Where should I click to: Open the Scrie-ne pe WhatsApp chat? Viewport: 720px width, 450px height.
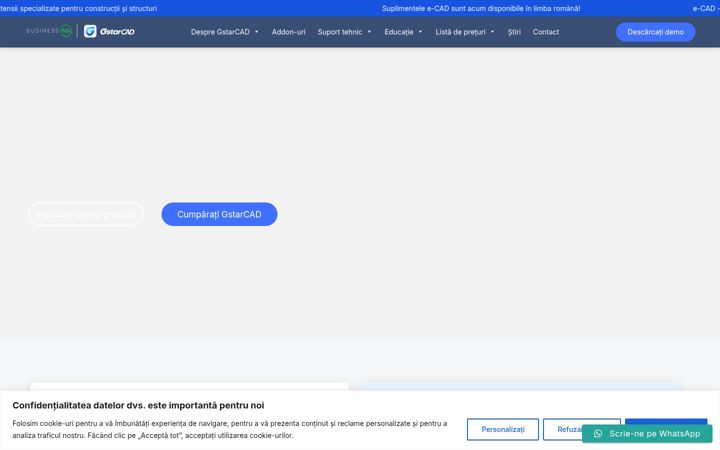click(647, 433)
